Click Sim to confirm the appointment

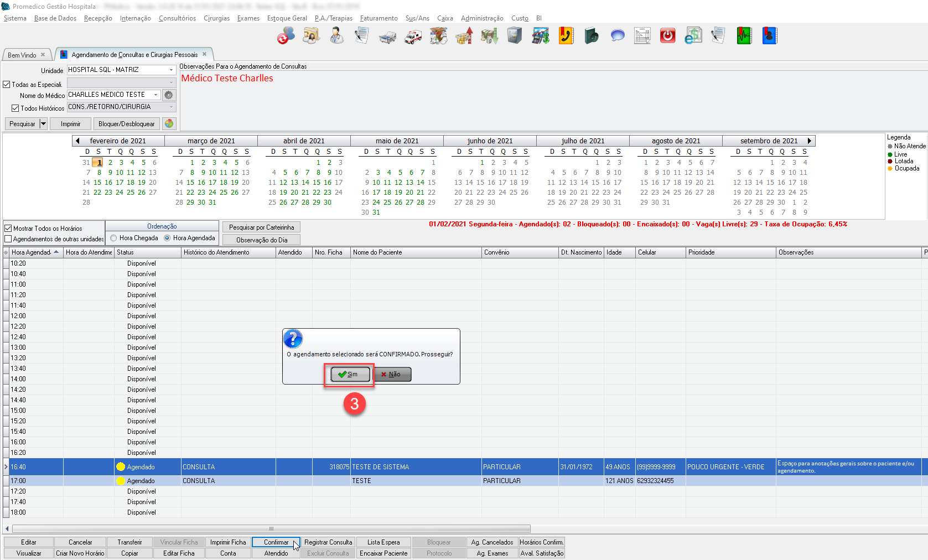pos(349,375)
